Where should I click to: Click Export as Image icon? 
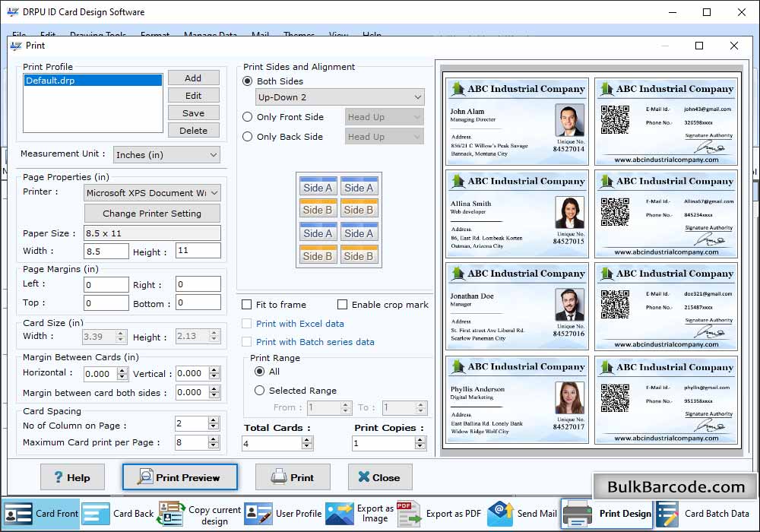(339, 514)
